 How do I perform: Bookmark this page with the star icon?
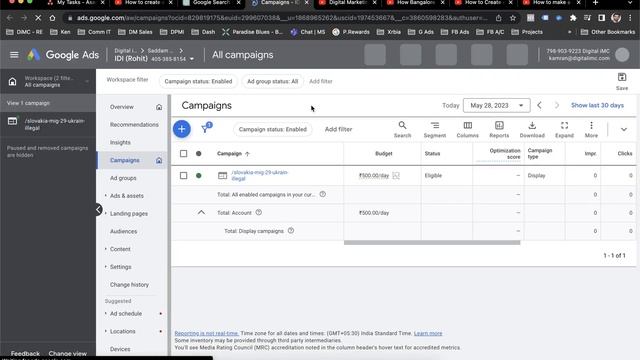tap(513, 18)
